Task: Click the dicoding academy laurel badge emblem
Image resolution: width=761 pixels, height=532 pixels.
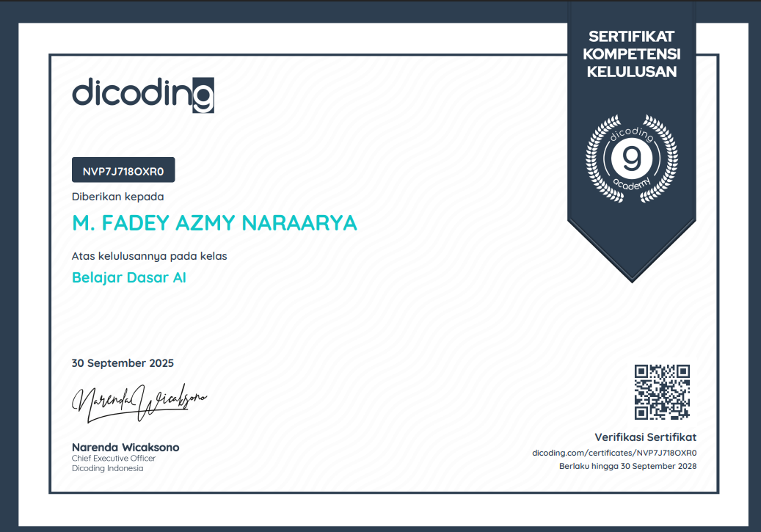Action: tap(631, 158)
